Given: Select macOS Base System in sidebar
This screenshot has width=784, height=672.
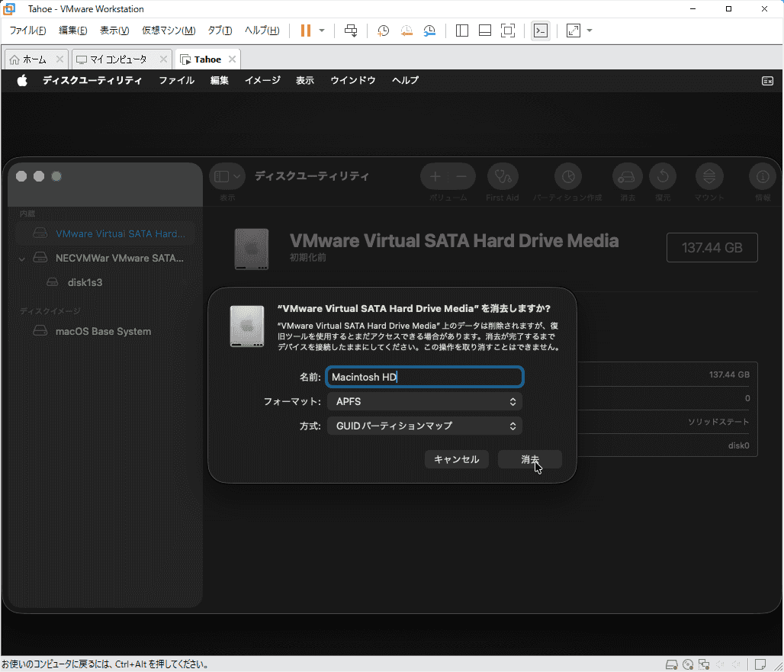Looking at the screenshot, I should tap(103, 331).
